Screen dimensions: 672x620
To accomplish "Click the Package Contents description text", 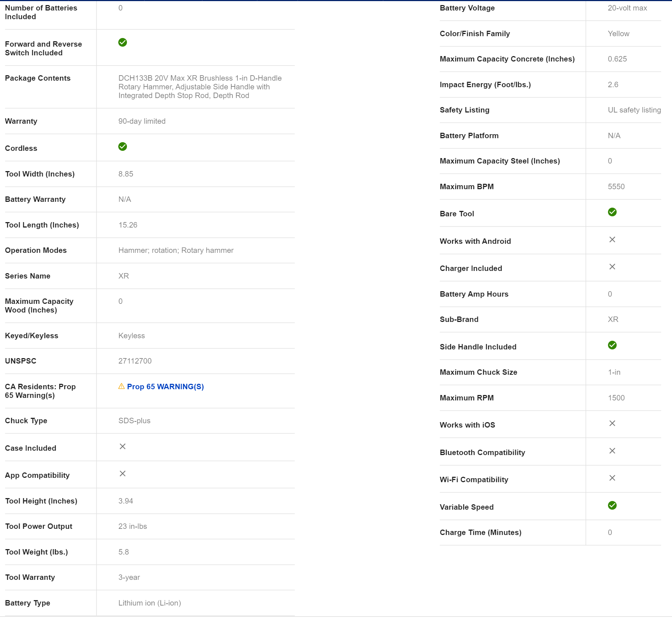I will pyautogui.click(x=200, y=87).
